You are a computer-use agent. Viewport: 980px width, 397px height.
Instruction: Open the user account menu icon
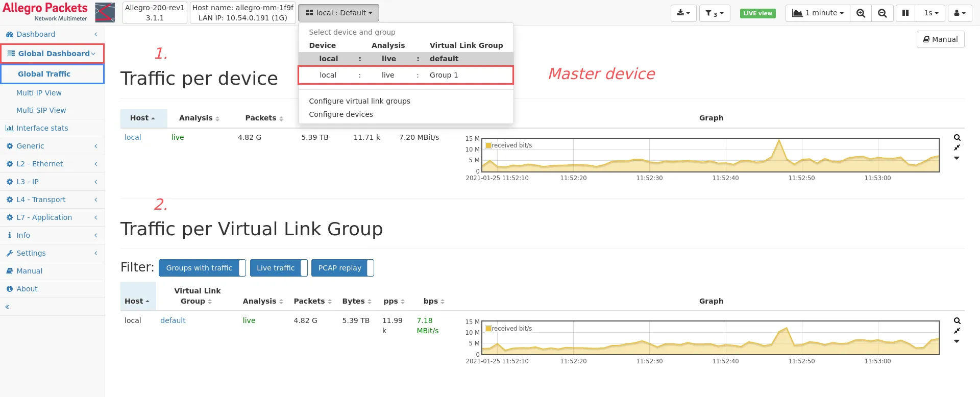click(x=960, y=13)
